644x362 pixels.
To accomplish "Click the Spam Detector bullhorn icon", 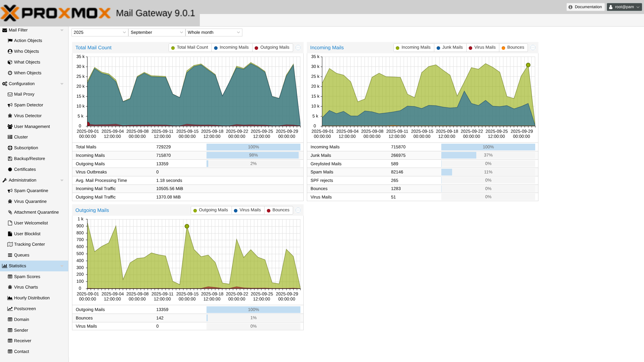I will click(10, 105).
